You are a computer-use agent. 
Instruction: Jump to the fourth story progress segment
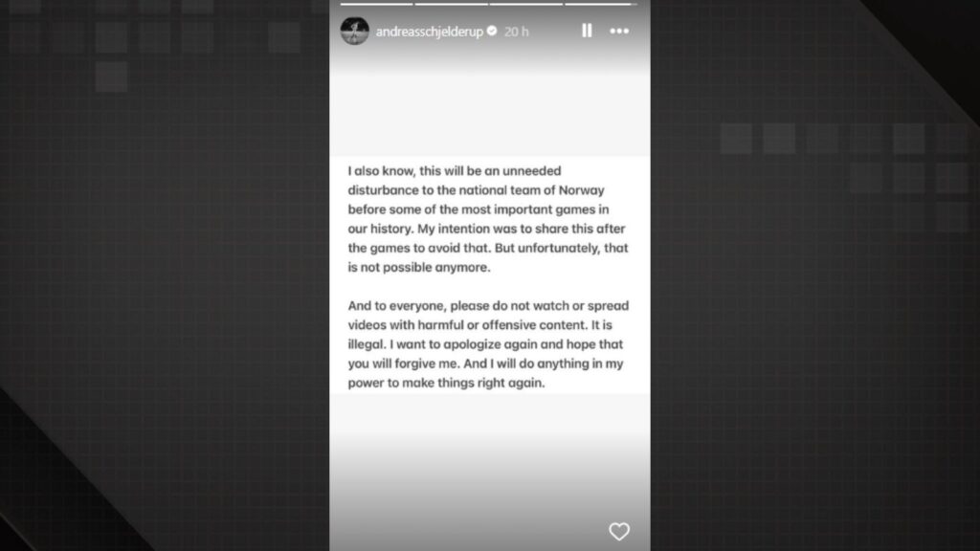[599, 4]
